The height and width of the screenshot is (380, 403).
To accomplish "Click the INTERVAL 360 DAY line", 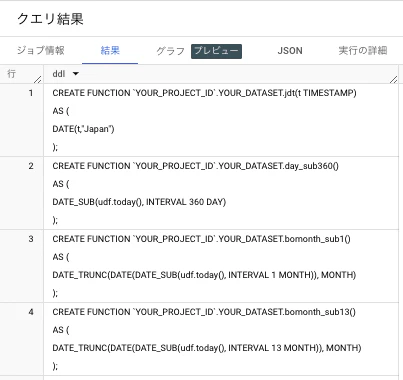I will [x=139, y=202].
